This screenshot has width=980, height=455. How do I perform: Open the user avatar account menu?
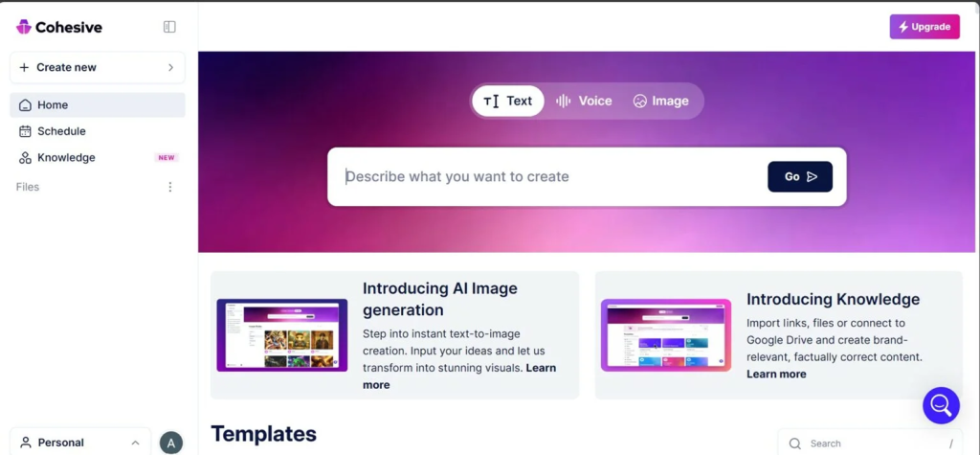[170, 443]
